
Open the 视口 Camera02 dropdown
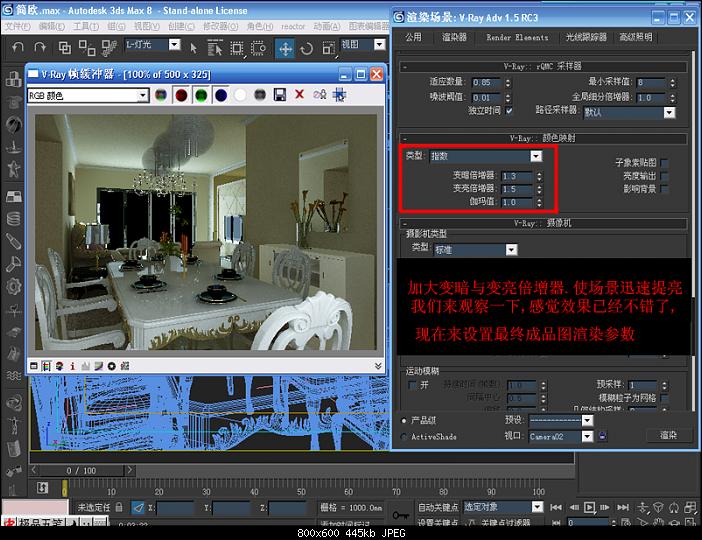[x=561, y=436]
